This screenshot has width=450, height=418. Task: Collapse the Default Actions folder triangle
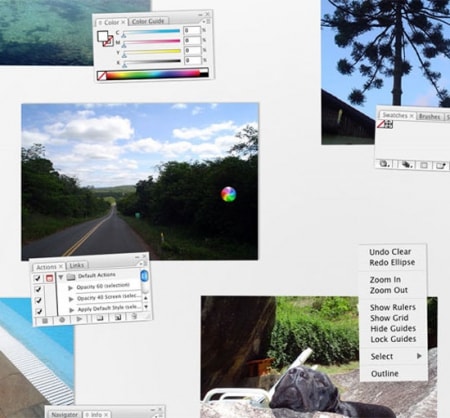coord(61,277)
